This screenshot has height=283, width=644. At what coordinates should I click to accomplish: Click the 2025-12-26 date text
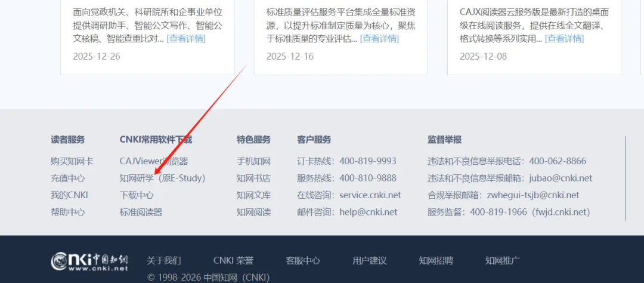pos(97,56)
